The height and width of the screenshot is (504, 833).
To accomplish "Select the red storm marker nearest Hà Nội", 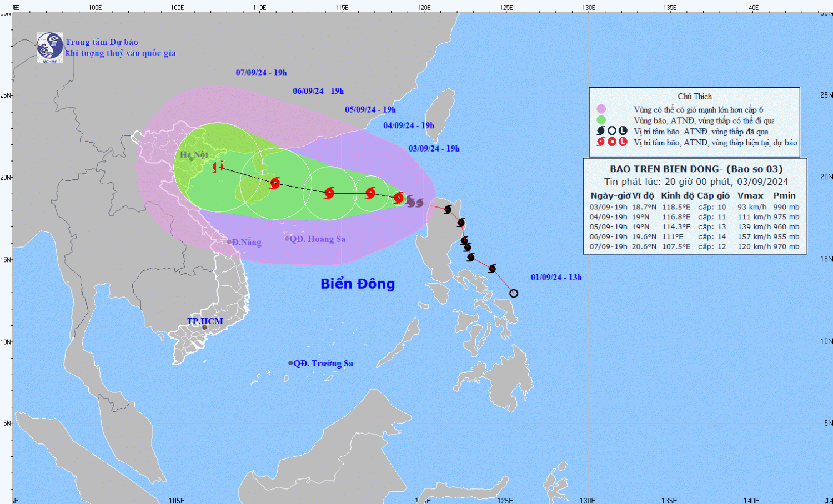I will pos(218,166).
